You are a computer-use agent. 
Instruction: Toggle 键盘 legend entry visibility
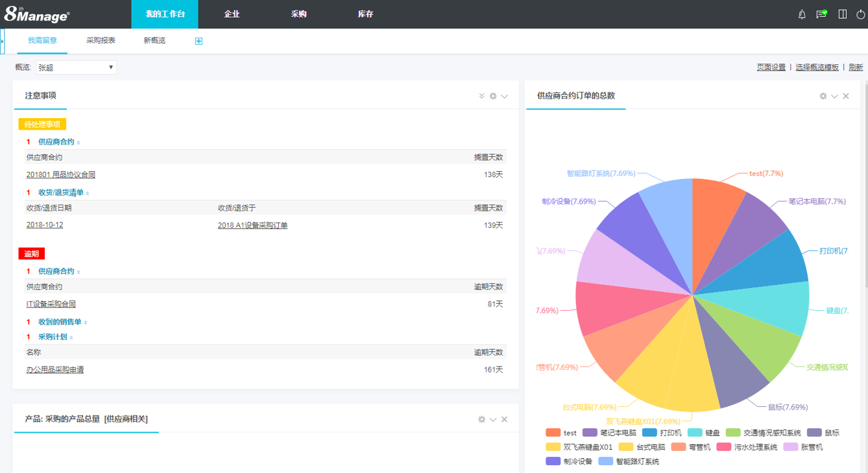point(705,433)
